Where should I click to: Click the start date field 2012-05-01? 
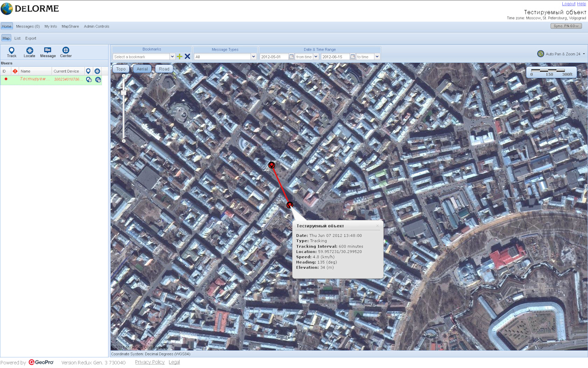(x=274, y=57)
